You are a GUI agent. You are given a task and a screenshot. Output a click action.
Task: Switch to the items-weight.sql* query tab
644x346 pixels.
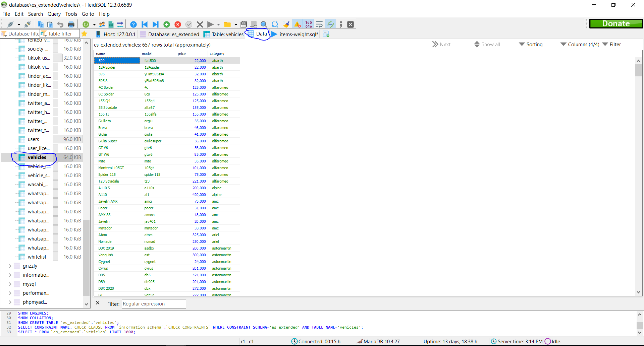point(295,34)
